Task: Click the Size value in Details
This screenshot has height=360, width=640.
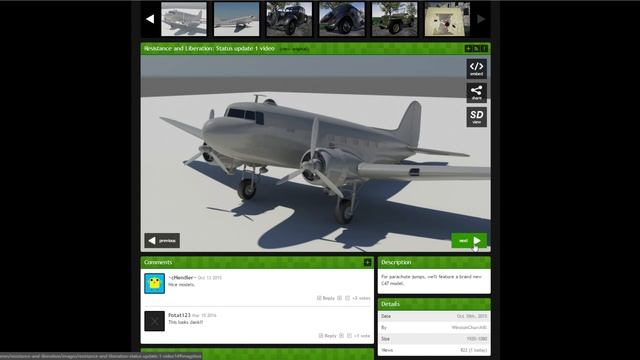Action: pyautogui.click(x=477, y=339)
